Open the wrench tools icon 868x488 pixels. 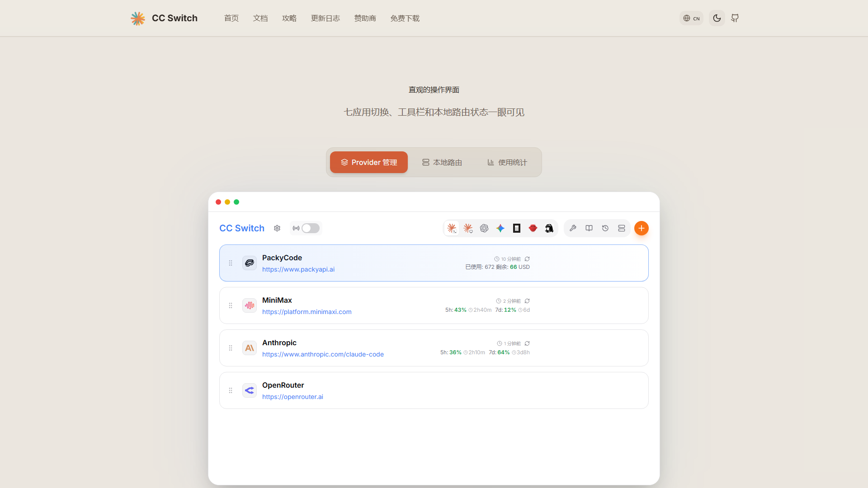pyautogui.click(x=573, y=228)
